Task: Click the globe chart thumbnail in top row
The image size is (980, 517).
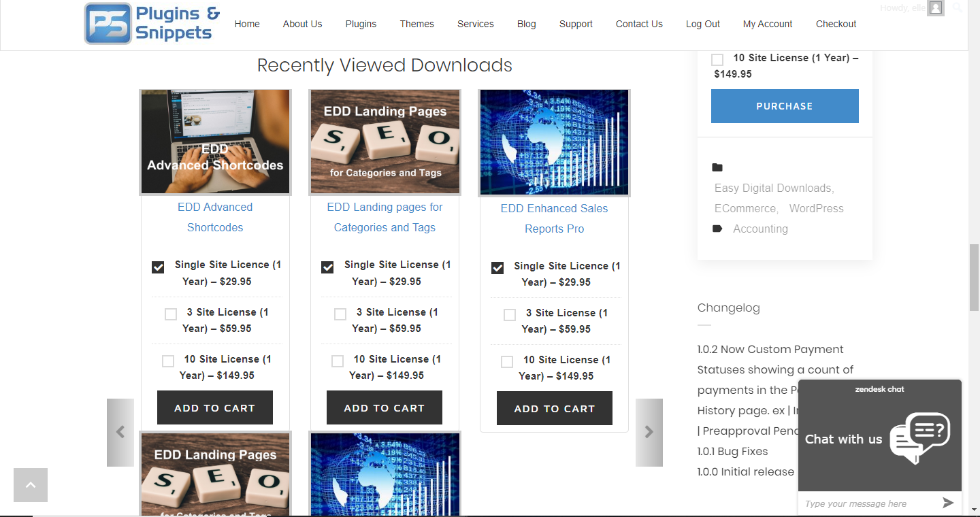Action: point(555,142)
